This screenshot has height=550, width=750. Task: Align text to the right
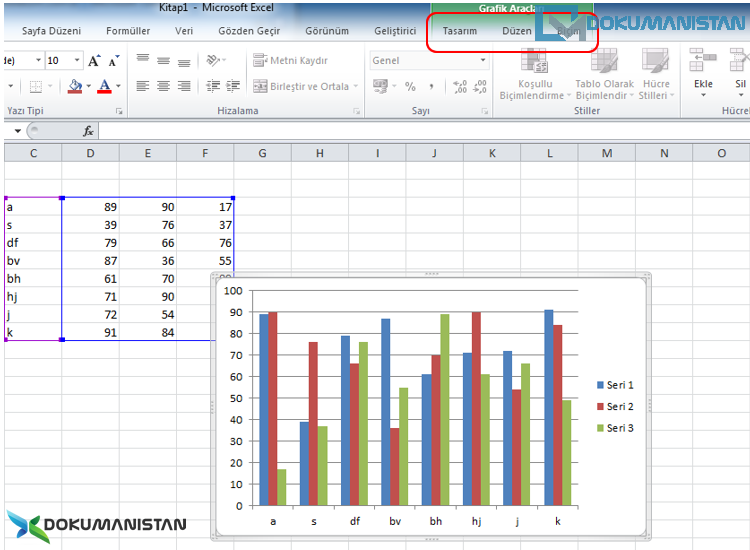[184, 86]
